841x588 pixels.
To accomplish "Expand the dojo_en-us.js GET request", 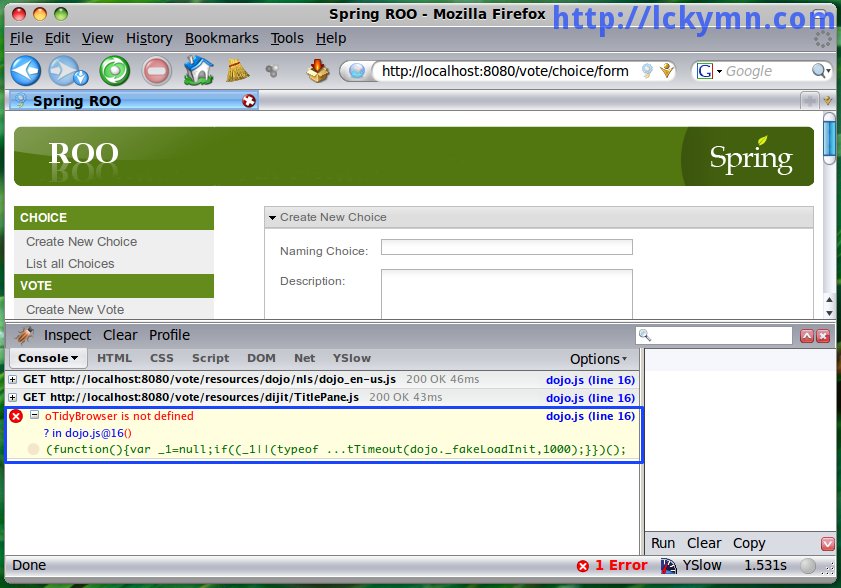I will [x=12, y=379].
